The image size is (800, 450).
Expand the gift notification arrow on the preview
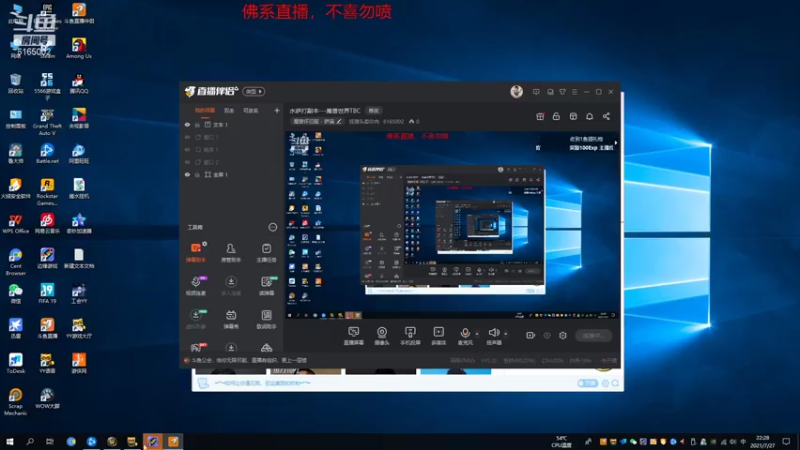click(x=616, y=143)
